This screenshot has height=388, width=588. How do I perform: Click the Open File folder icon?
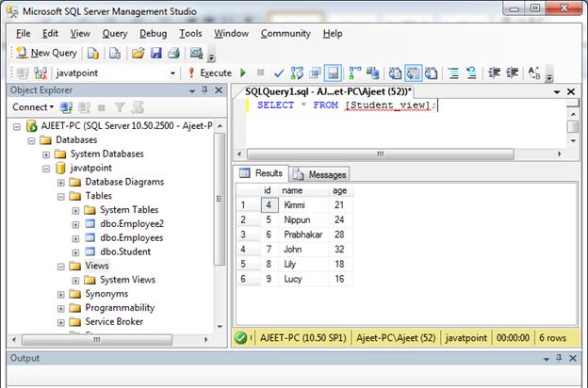pos(138,54)
